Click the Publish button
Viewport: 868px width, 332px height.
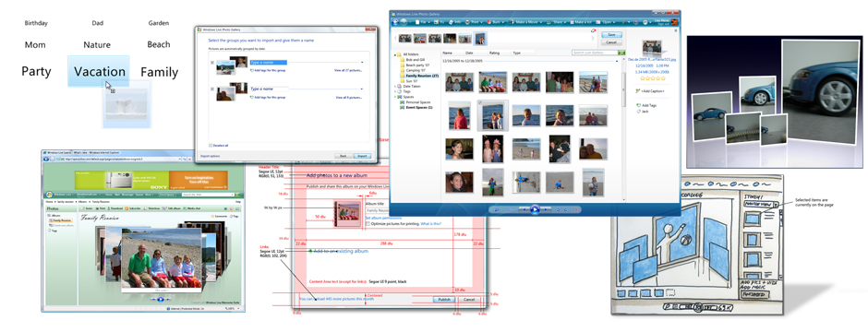(444, 300)
